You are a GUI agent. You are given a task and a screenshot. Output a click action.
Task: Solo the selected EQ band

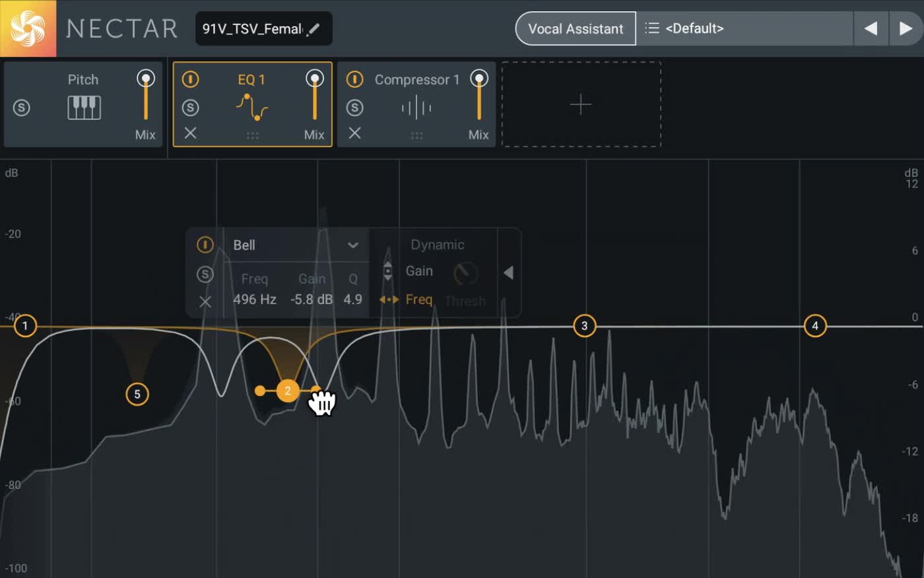click(x=205, y=274)
